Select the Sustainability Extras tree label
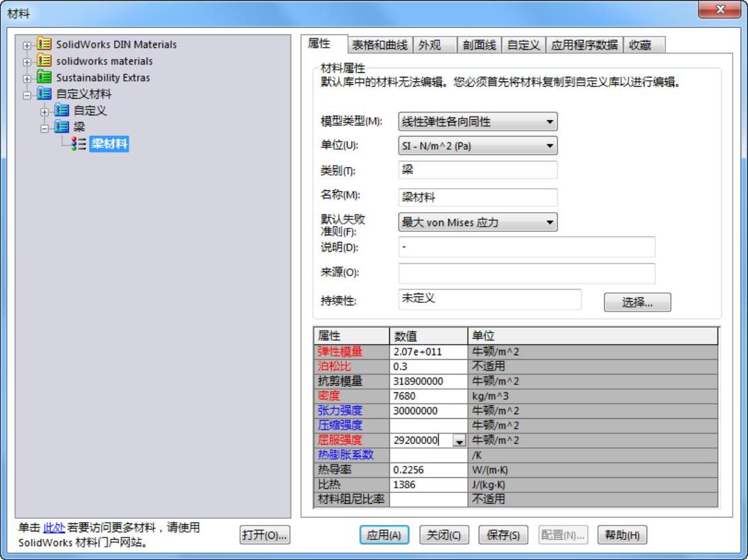 click(103, 78)
